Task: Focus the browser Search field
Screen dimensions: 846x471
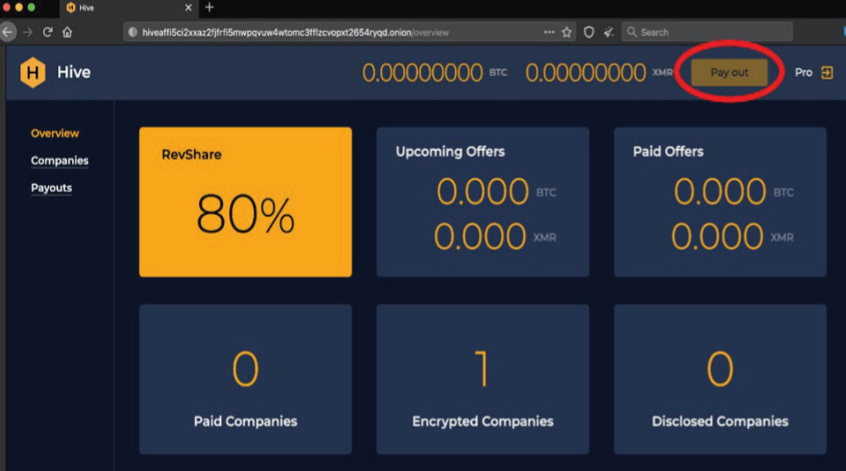Action: pos(710,32)
